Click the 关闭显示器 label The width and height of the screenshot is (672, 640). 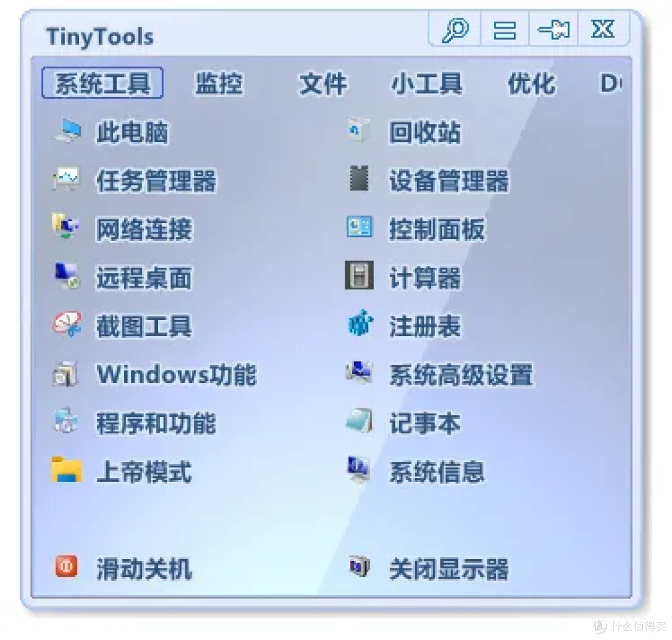(x=449, y=569)
